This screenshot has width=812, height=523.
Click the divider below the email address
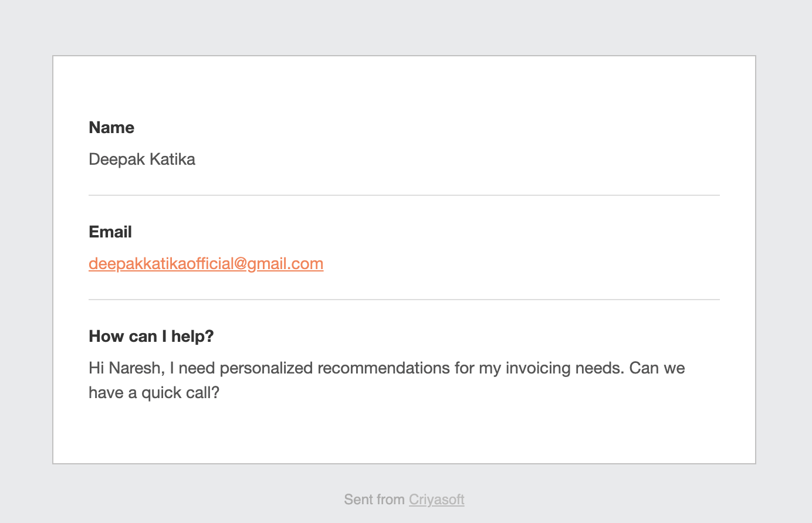404,300
